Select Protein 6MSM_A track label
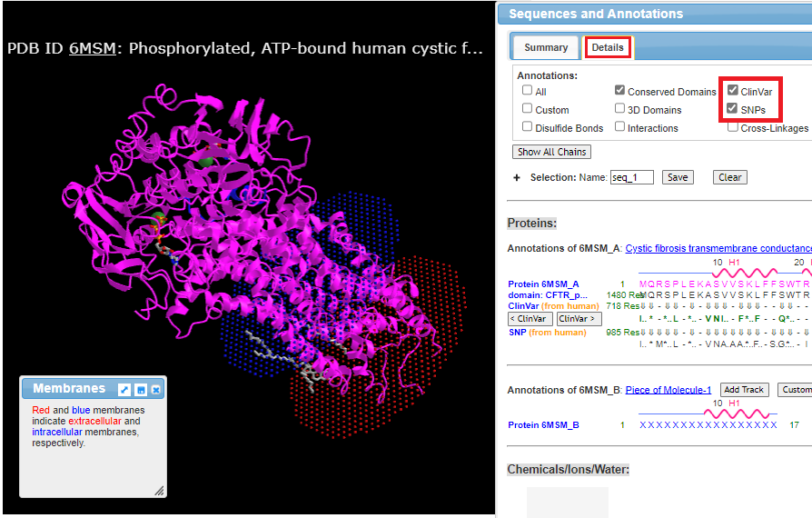 [543, 284]
